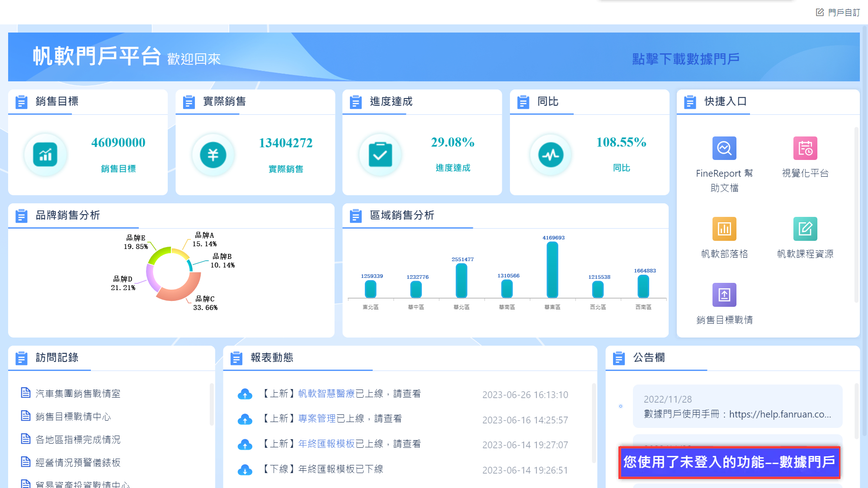
Task: Open FineReport help document icon
Action: tap(724, 148)
